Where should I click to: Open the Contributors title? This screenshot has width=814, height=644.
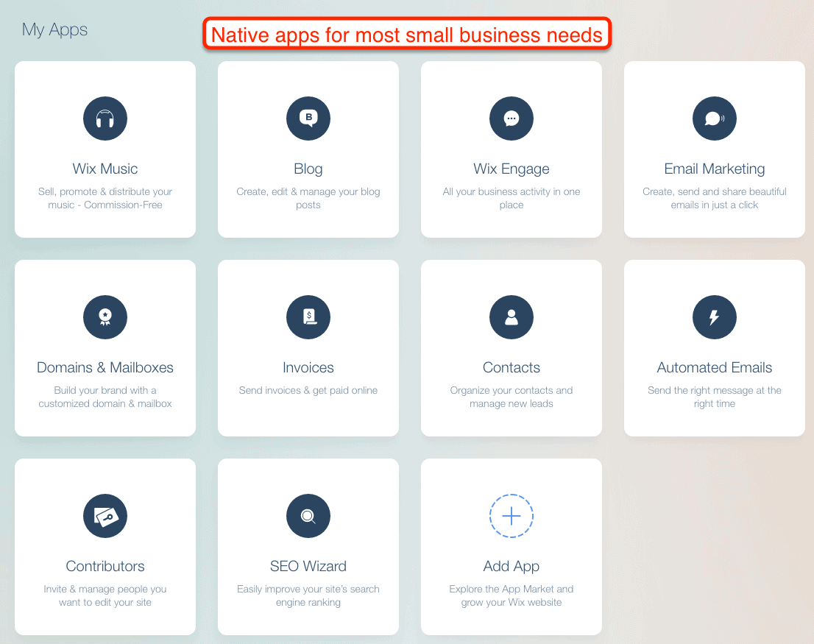click(105, 566)
